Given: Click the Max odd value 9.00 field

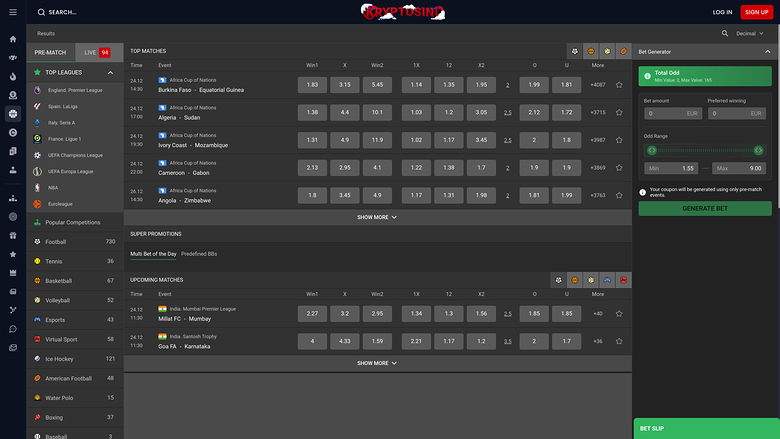Looking at the screenshot, I should [739, 168].
